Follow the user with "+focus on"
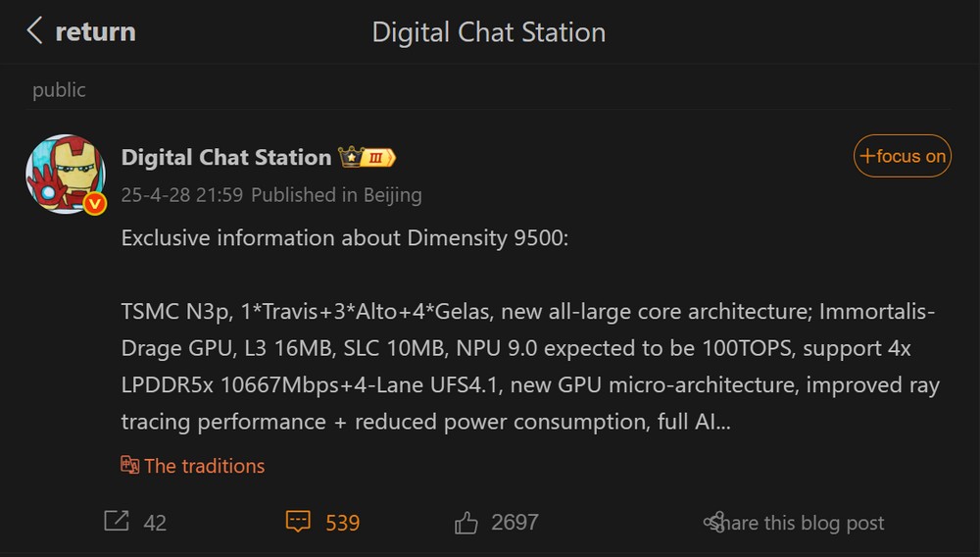 coord(902,156)
